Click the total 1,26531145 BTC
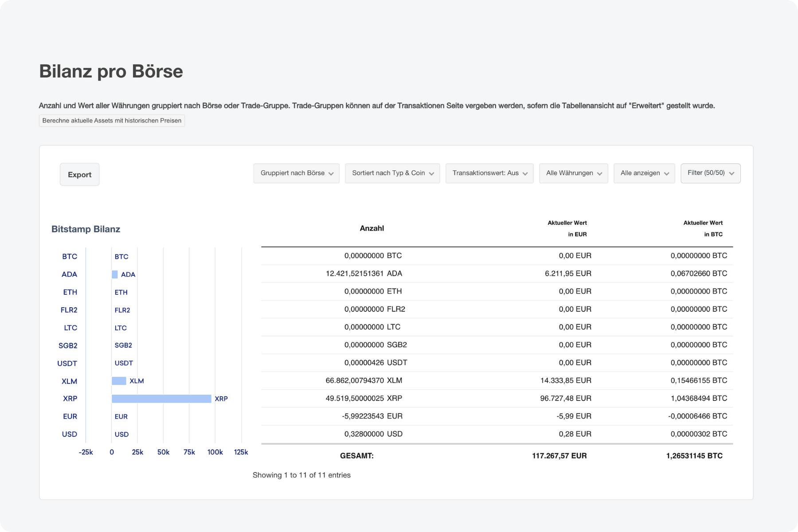Screen dimensions: 798x532 click(694, 456)
